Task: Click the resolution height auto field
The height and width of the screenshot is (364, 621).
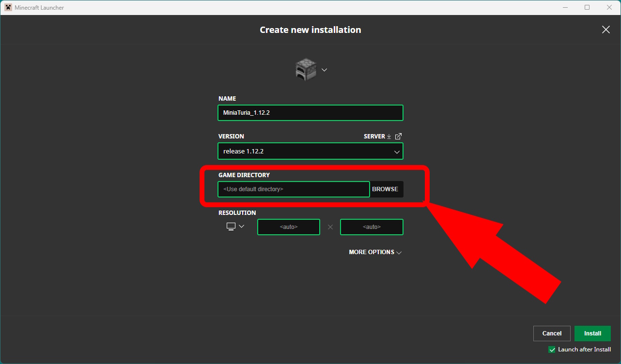Action: click(x=372, y=227)
